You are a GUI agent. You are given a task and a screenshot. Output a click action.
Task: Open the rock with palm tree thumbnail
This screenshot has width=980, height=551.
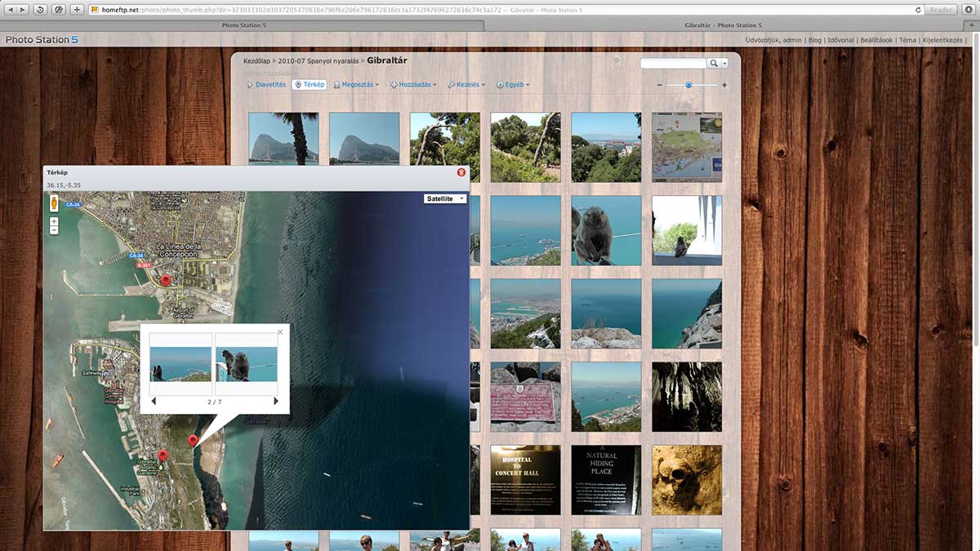pyautogui.click(x=283, y=139)
